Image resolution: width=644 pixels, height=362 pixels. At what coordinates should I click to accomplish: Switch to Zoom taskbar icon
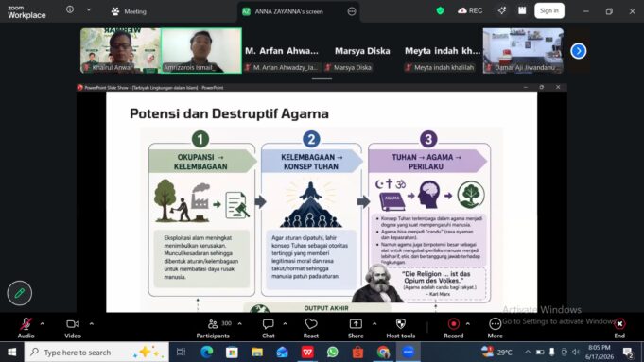tap(408, 353)
